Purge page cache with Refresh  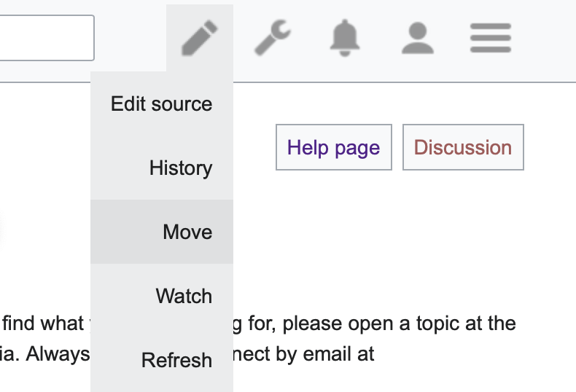(177, 361)
